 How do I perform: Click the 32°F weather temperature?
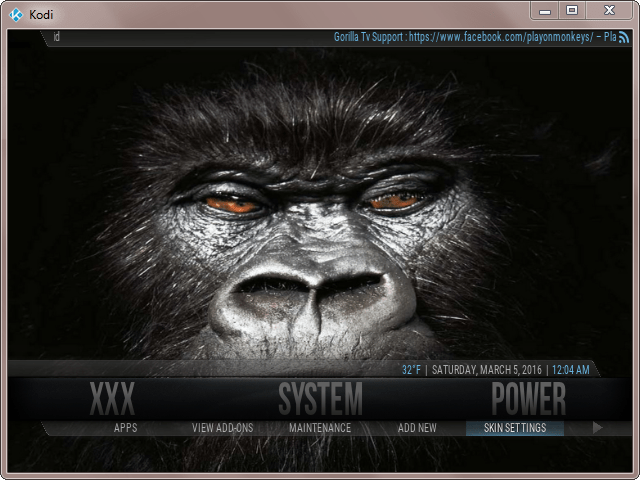411,370
